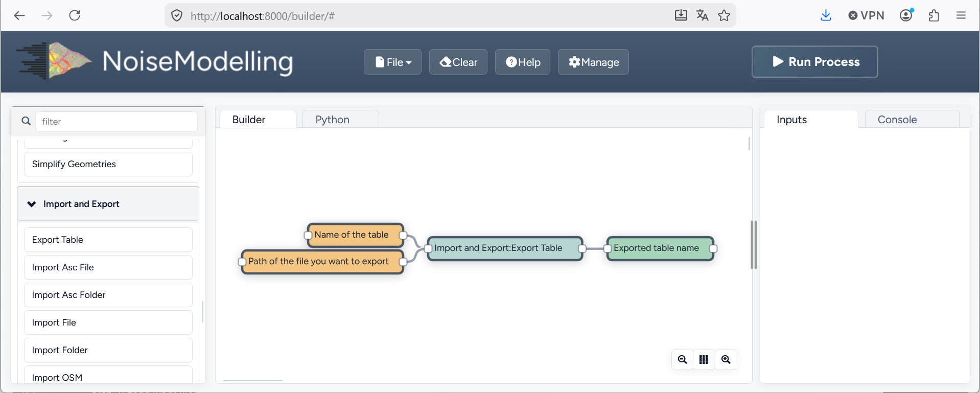
Task: Bookmark this page with the star icon
Action: [x=724, y=15]
